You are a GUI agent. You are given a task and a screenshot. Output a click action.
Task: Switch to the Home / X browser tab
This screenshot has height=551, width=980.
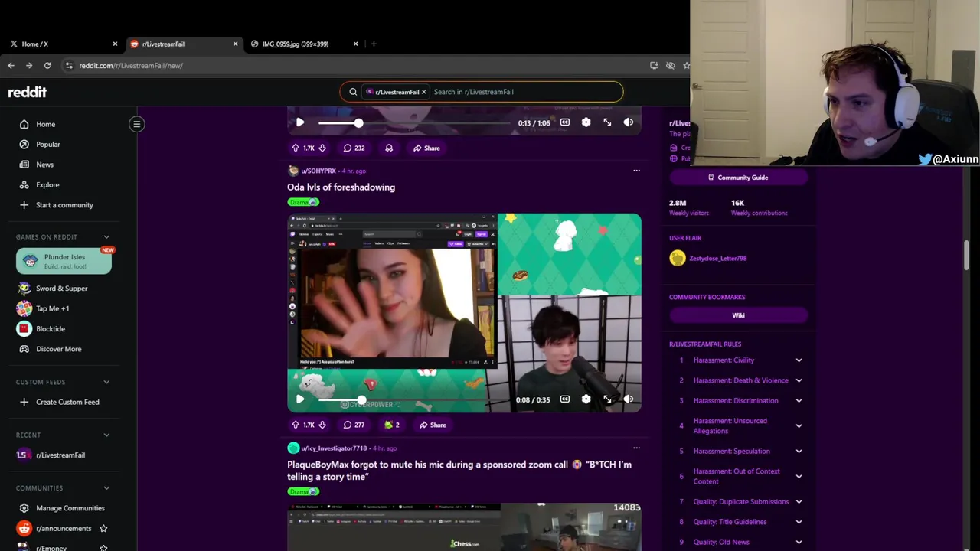[63, 44]
